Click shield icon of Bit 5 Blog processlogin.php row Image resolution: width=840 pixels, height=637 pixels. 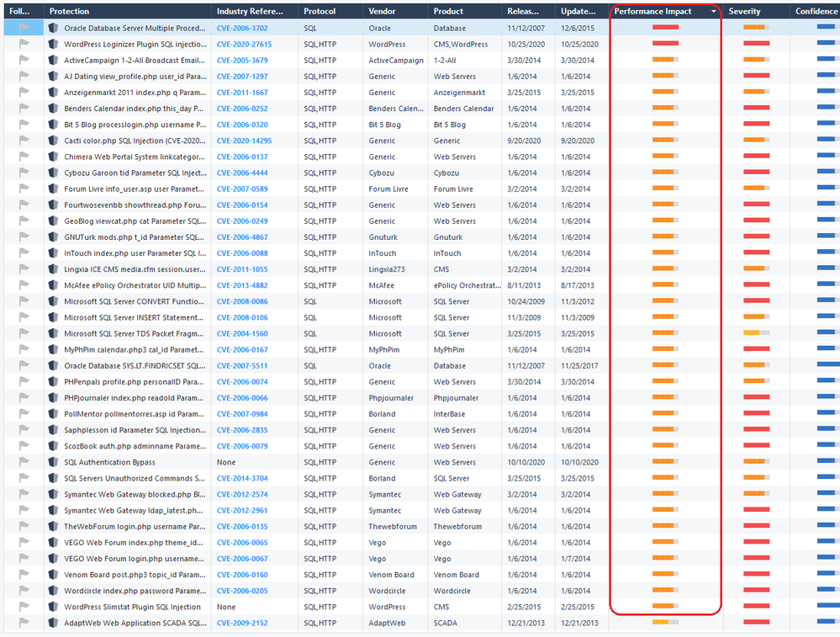click(53, 125)
